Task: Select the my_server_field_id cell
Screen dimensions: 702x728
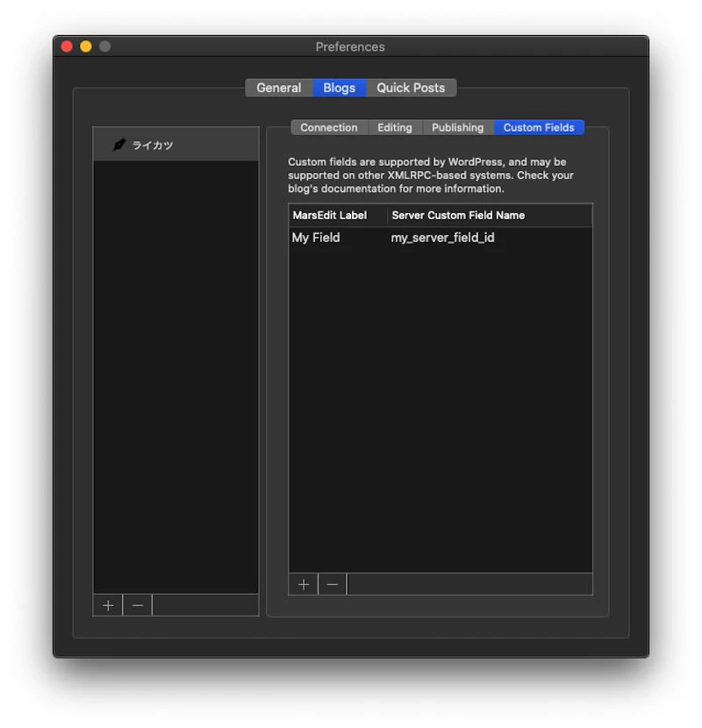Action: [x=491, y=238]
